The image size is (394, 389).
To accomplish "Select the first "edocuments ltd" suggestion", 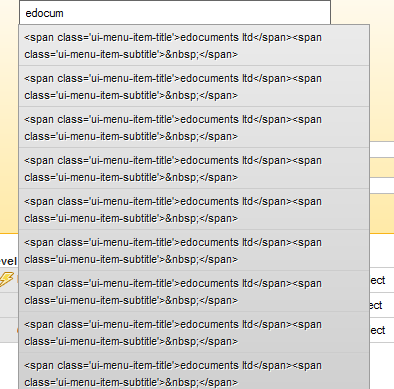I will [194, 45].
